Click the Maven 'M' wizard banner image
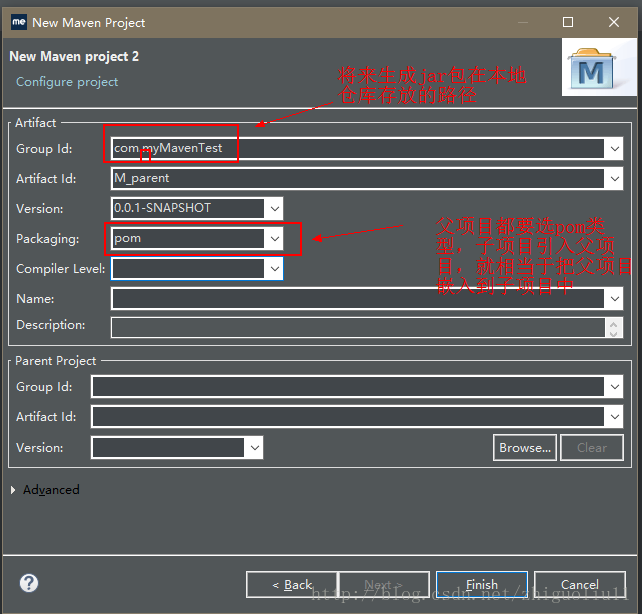This screenshot has height=614, width=642. pos(599,67)
